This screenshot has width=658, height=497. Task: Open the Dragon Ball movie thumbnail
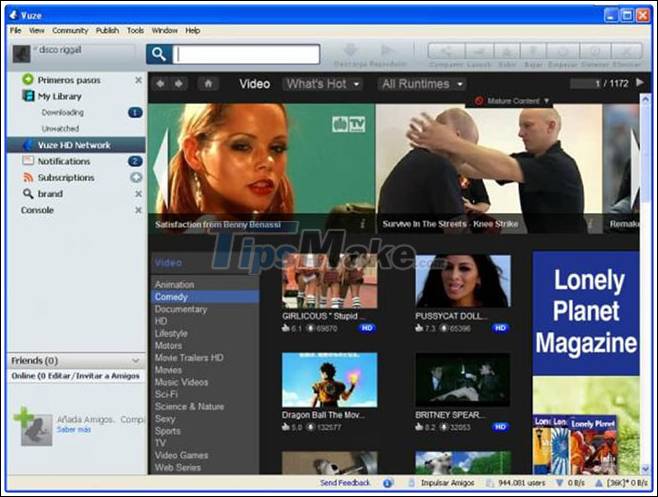[330, 380]
